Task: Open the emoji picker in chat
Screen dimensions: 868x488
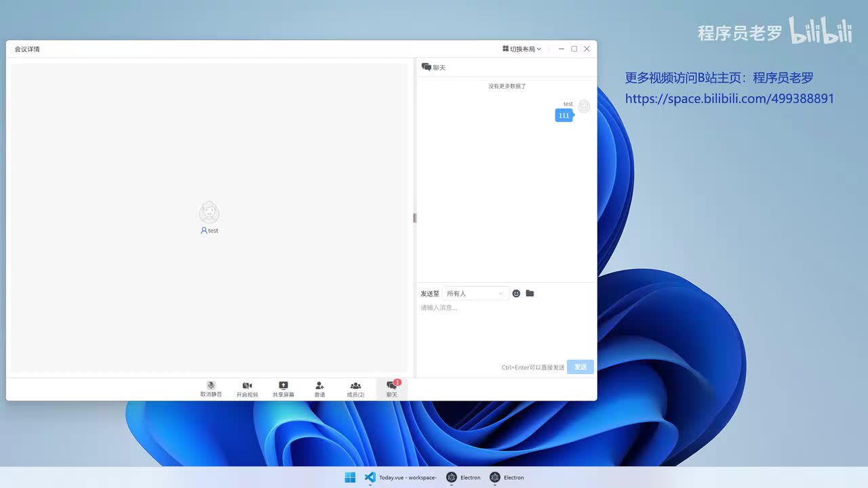Action: click(516, 293)
